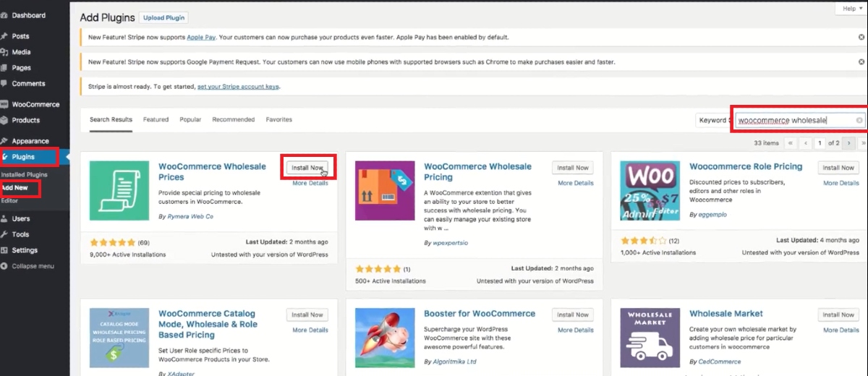This screenshot has width=868, height=376.
Task: Switch to the Featured tab
Action: pos(156,119)
